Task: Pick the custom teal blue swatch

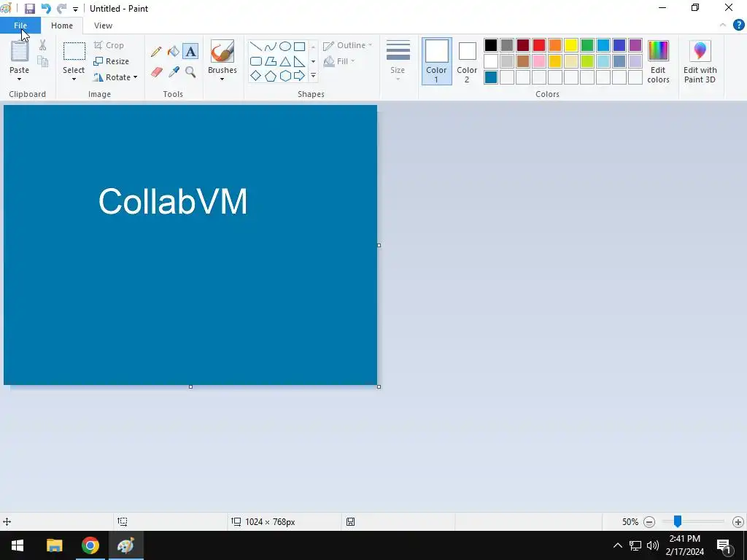Action: click(491, 77)
